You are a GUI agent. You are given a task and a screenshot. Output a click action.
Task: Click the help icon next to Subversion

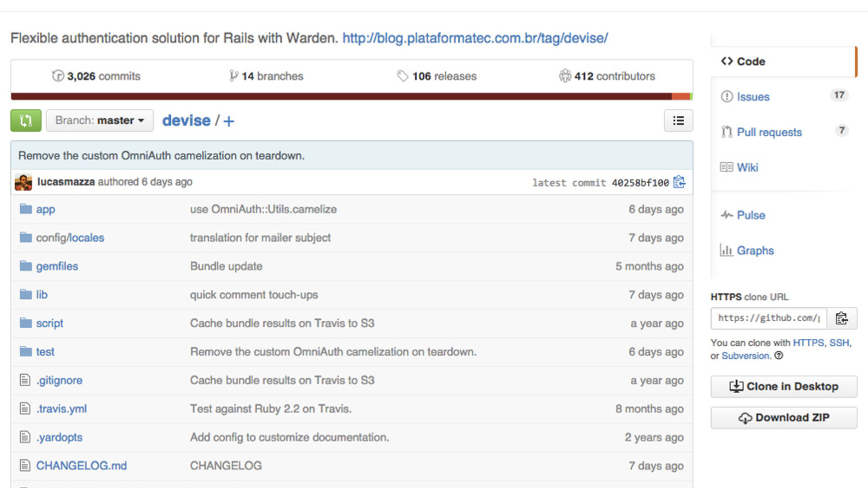point(778,356)
